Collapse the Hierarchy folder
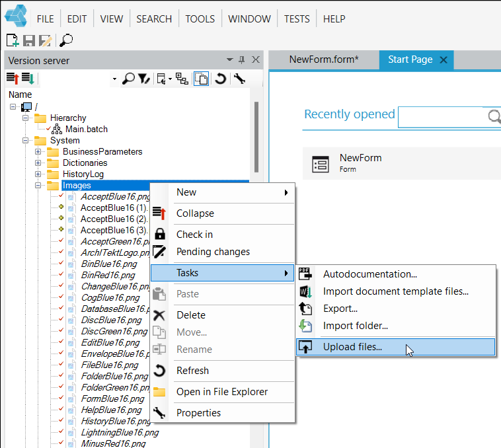Image resolution: width=501 pixels, height=448 pixels. click(x=26, y=118)
